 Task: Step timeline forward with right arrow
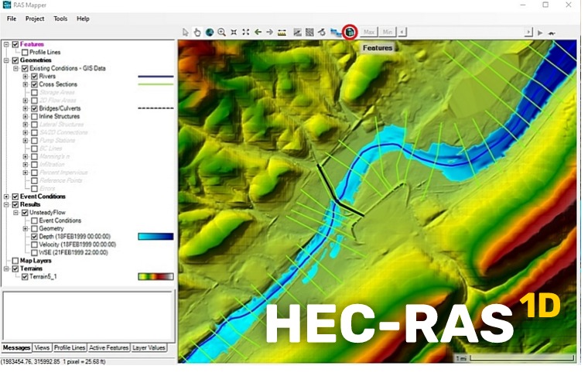pyautogui.click(x=528, y=32)
